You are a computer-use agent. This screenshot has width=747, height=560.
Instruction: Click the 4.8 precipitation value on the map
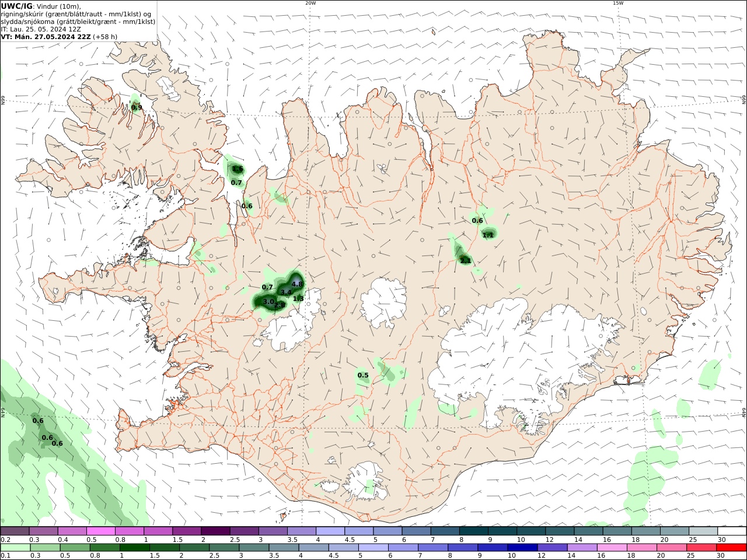pos(297,284)
